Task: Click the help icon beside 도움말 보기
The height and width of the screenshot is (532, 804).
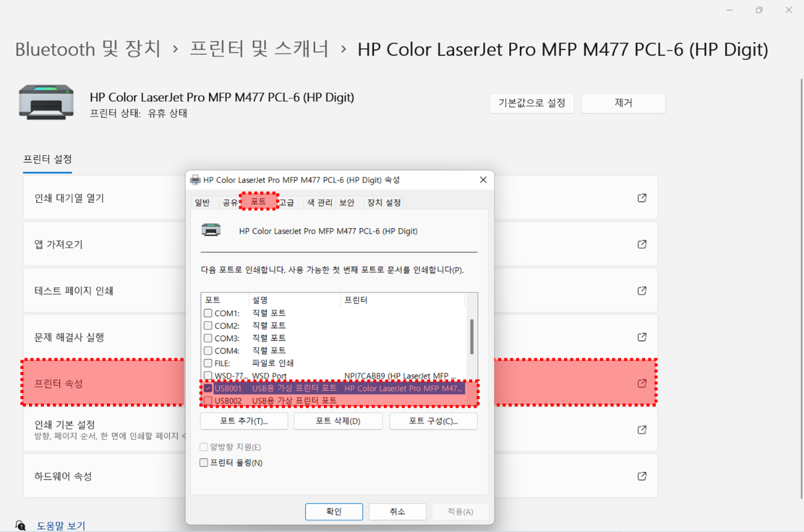Action: pyautogui.click(x=20, y=526)
